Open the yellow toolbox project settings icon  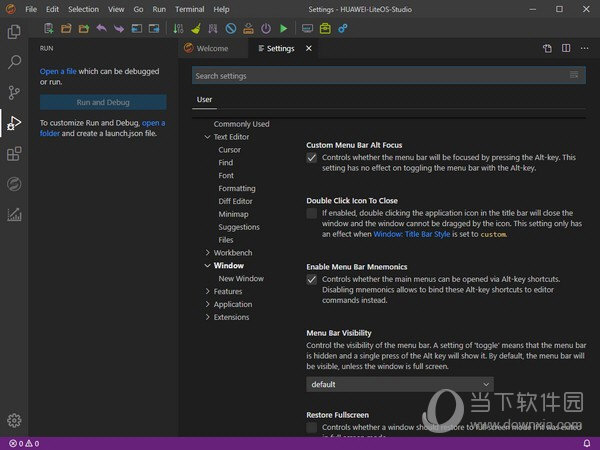tap(325, 28)
